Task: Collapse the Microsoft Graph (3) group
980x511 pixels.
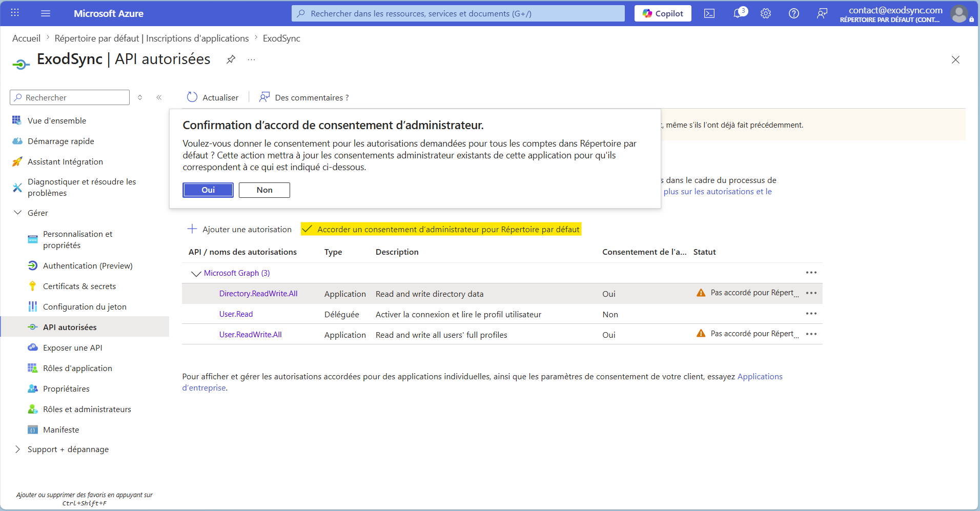Action: tap(196, 273)
